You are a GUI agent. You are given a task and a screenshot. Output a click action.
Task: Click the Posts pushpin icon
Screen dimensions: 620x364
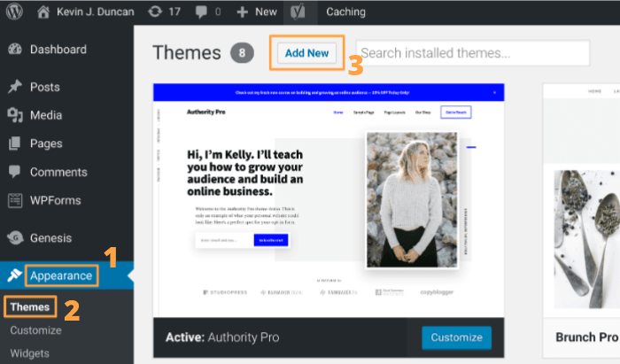click(x=15, y=87)
